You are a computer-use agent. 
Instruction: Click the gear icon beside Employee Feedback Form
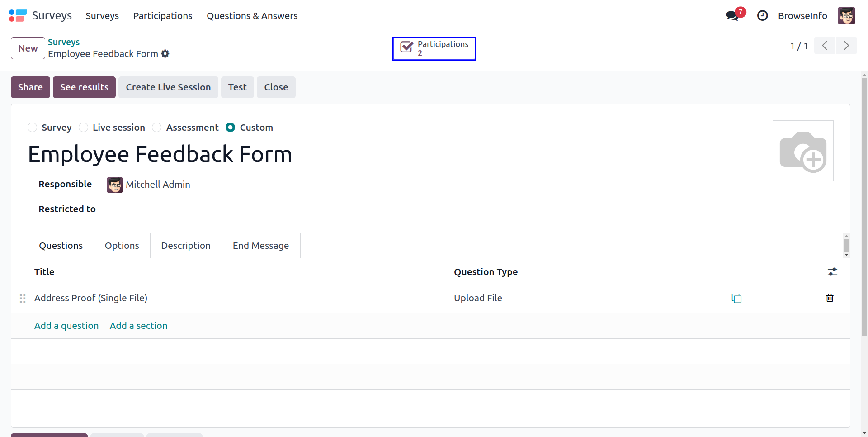(165, 54)
